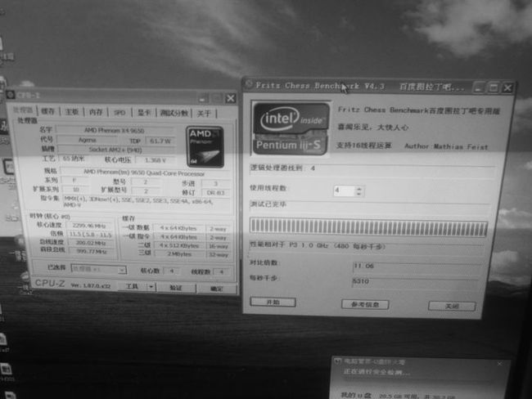
Task: Open the arrow menu beside 工具
Action: tap(151, 287)
